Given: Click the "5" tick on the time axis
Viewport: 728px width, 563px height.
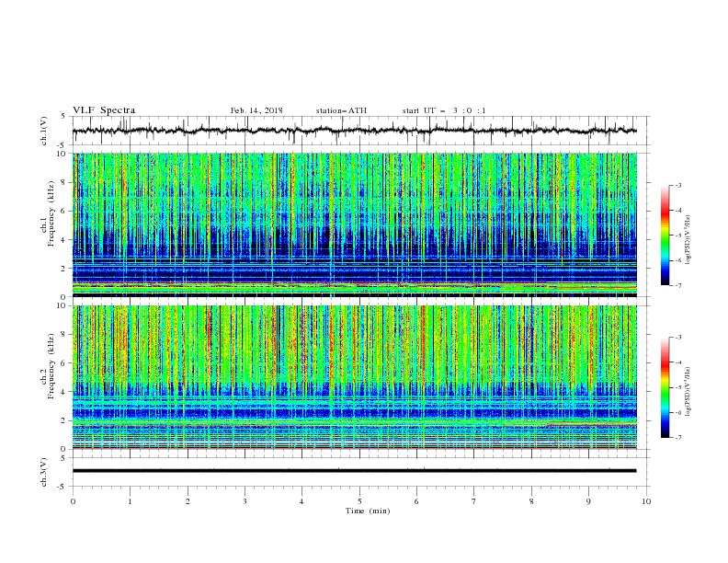Looking at the screenshot, I should [x=359, y=501].
